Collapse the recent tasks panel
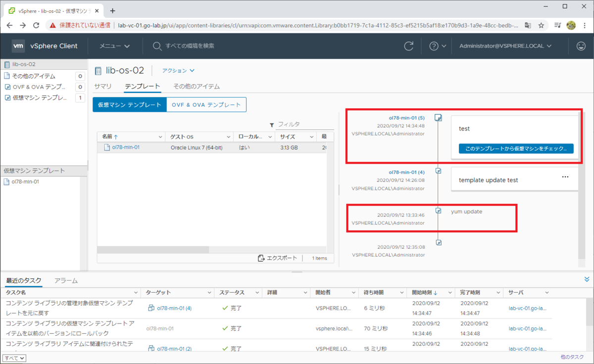This screenshot has width=594, height=364. click(x=587, y=279)
